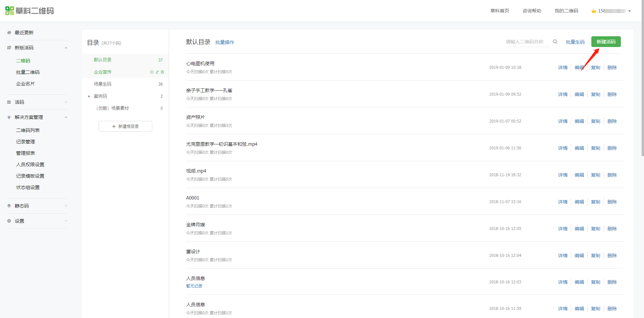Select the 场景生码 directory

coord(125,84)
